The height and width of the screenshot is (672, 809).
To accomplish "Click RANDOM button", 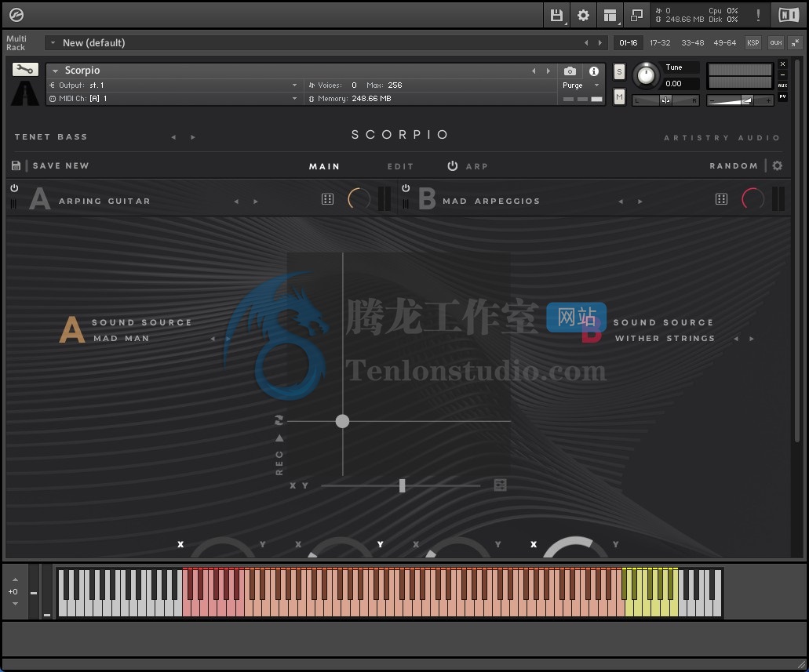I will coord(734,165).
